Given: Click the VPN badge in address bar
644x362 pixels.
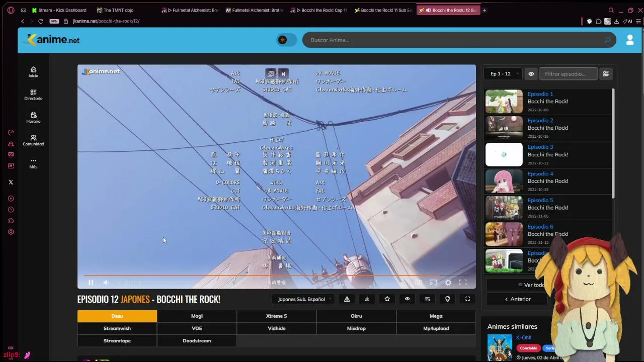Looking at the screenshot, I should pos(54,21).
